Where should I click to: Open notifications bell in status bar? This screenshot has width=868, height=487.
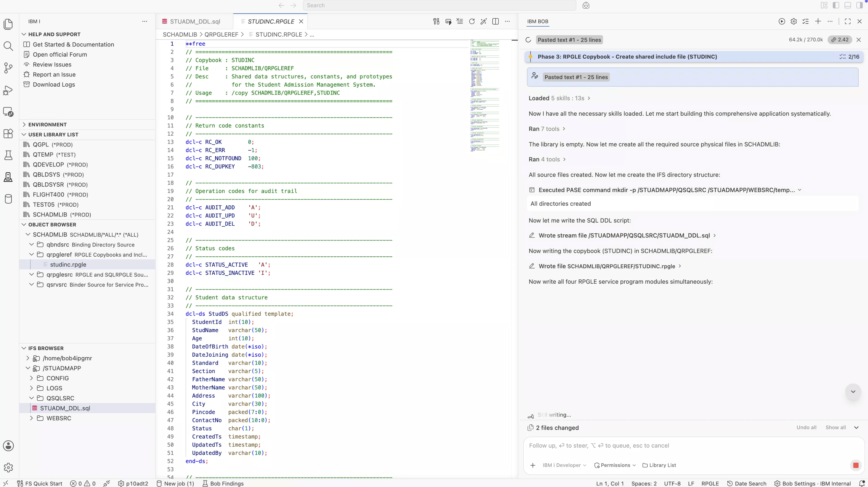(x=862, y=484)
